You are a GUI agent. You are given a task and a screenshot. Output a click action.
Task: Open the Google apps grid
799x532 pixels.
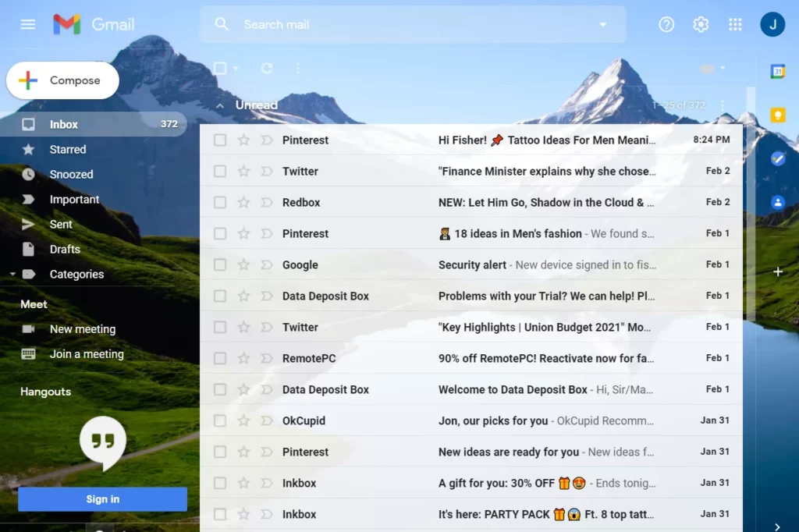click(734, 24)
